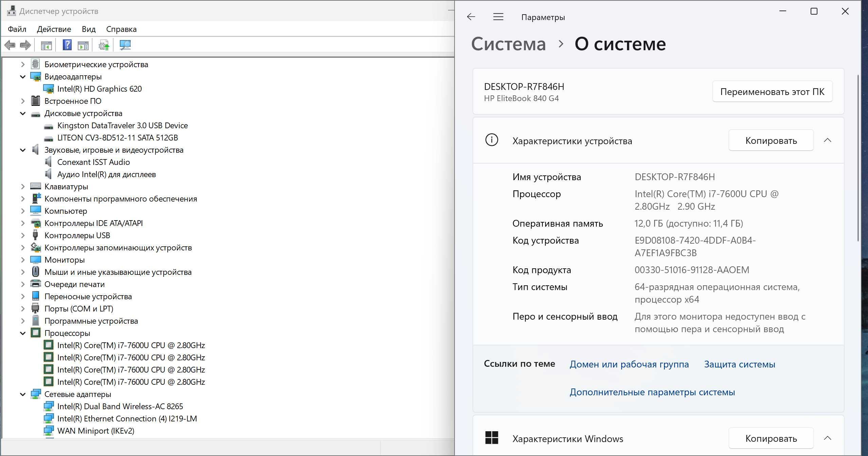Collapse the Характеристики Windows section chevron
This screenshot has width=868, height=456.
[828, 438]
